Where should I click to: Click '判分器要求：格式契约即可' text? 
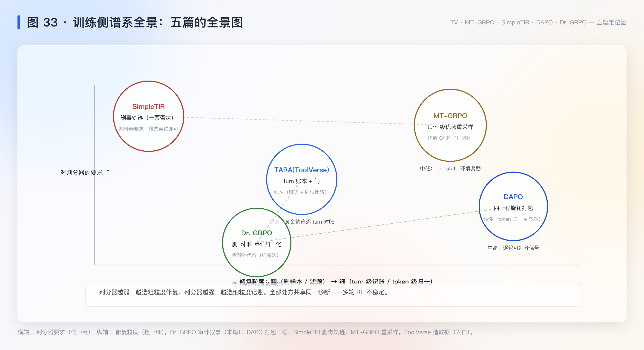[x=149, y=129]
